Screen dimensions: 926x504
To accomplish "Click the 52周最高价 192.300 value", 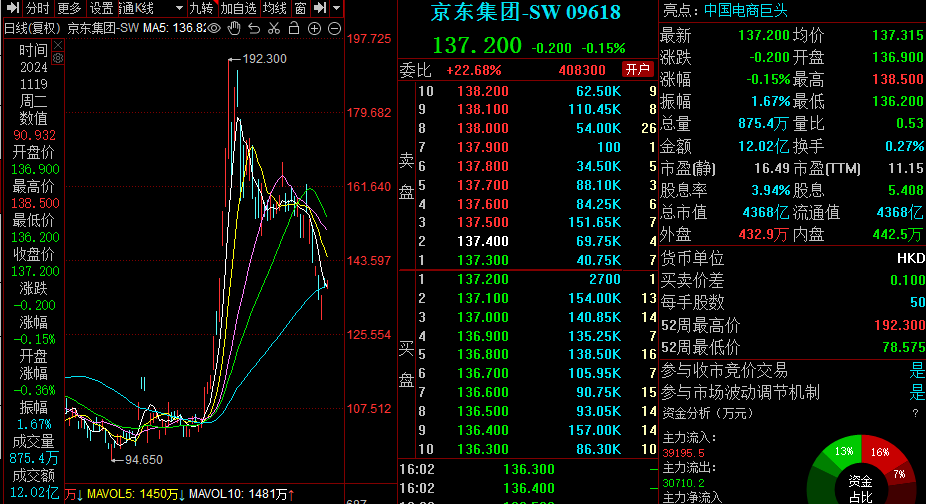I will click(899, 325).
